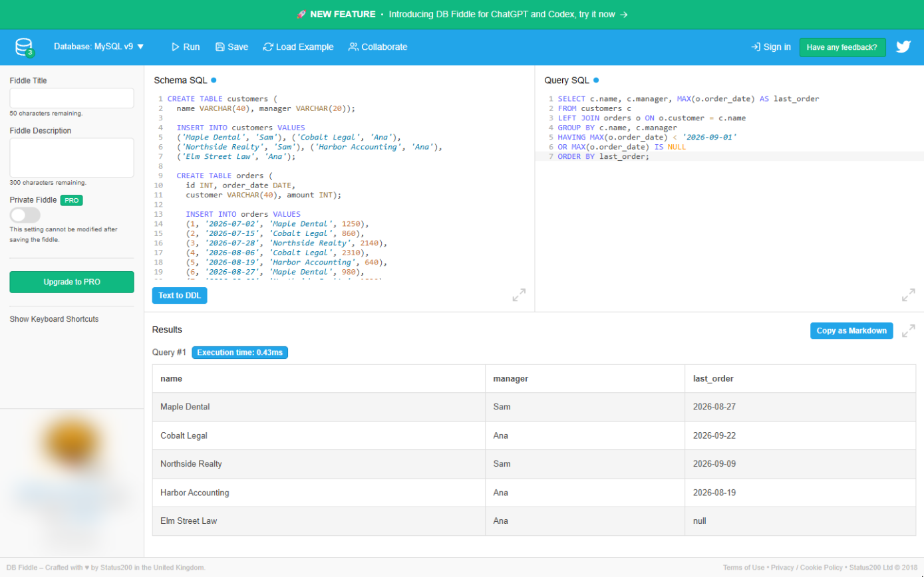The width and height of the screenshot is (924, 577).
Task: Click the Sign in link
Action: tap(771, 47)
